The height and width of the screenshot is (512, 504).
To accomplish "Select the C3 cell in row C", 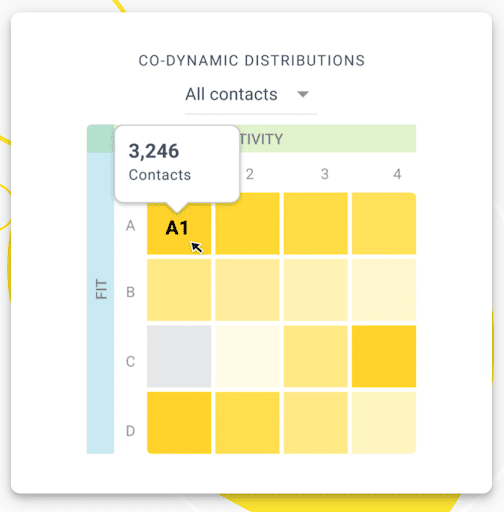I will tap(316, 356).
